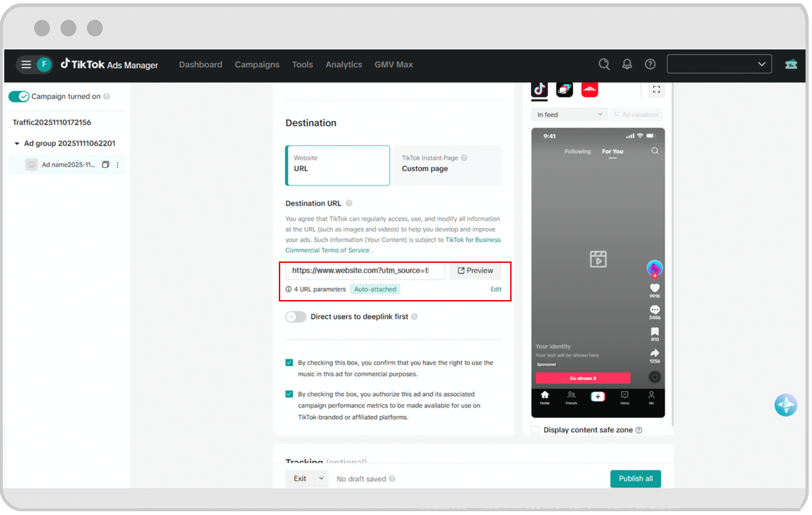This screenshot has width=812, height=515.
Task: Open the three-dot menu on Ad name2025-11
Action: [118, 165]
